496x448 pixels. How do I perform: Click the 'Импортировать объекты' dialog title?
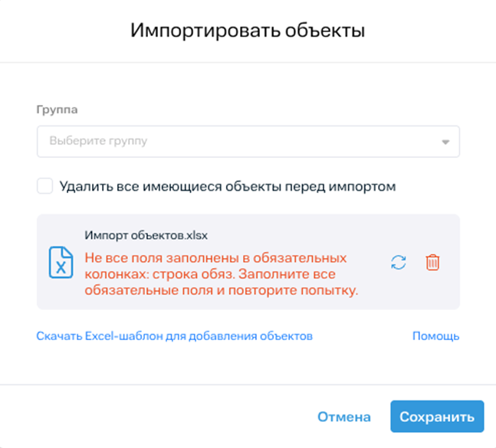tap(248, 31)
